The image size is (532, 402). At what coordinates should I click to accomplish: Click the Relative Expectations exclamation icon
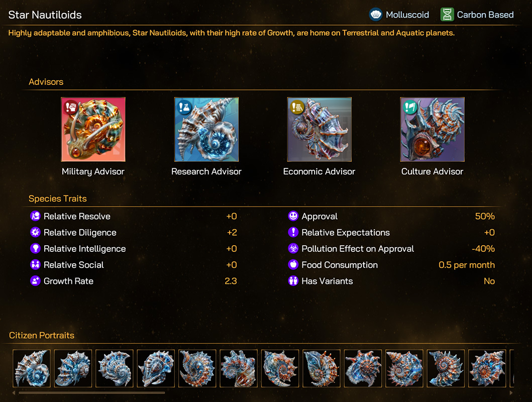[293, 232]
